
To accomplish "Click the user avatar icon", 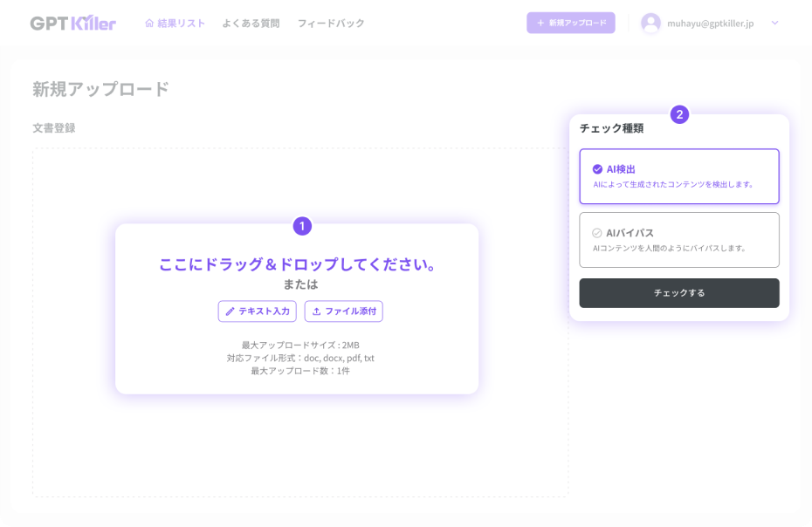I will tap(650, 23).
